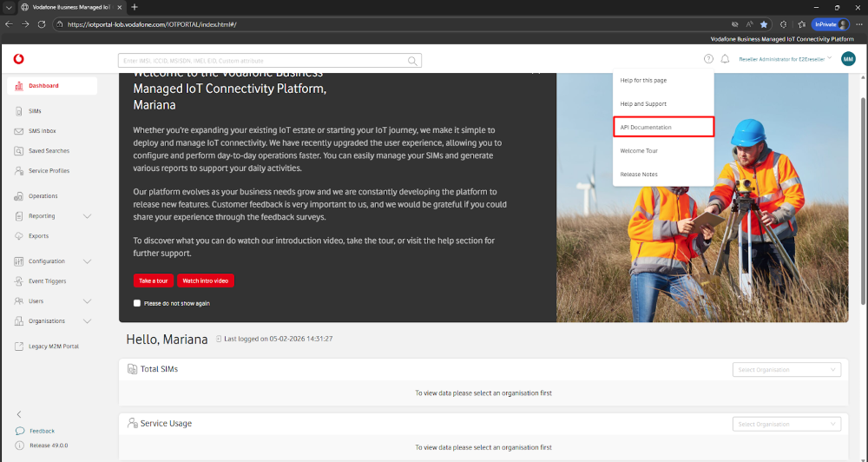This screenshot has height=462, width=868.
Task: Expand the Configuration sidebar section
Action: point(86,261)
